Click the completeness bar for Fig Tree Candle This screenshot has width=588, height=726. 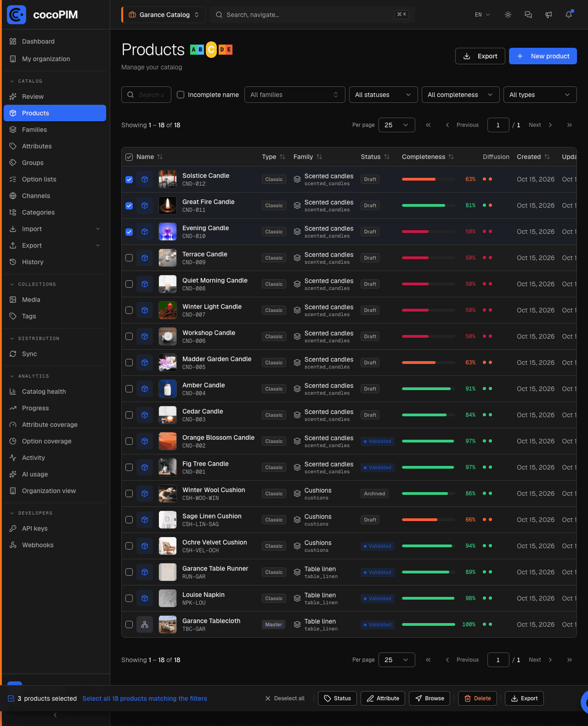click(428, 467)
